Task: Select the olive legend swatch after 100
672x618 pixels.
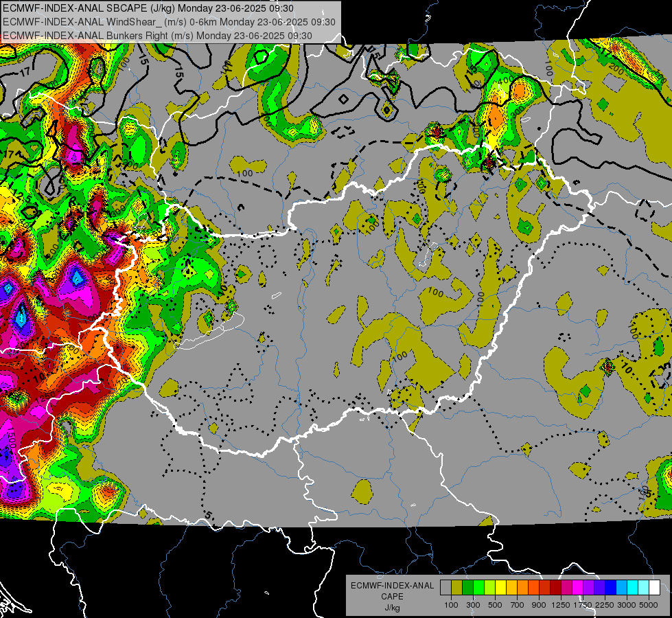Action: pyautogui.click(x=457, y=587)
